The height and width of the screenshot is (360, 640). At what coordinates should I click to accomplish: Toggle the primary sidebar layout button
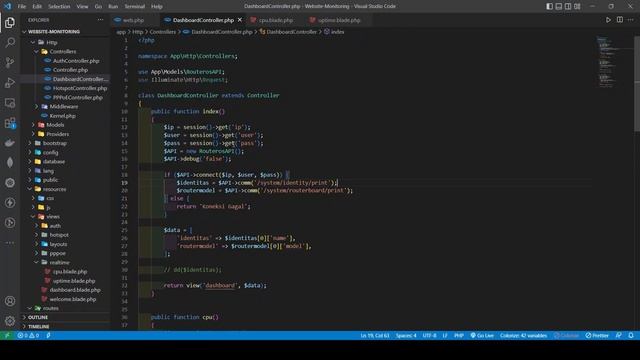tap(549, 6)
